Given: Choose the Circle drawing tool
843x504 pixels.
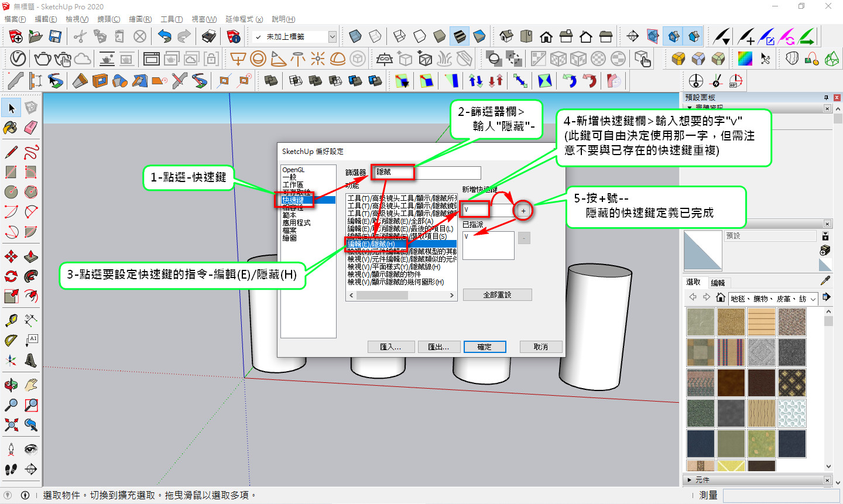Looking at the screenshot, I should pyautogui.click(x=11, y=192).
